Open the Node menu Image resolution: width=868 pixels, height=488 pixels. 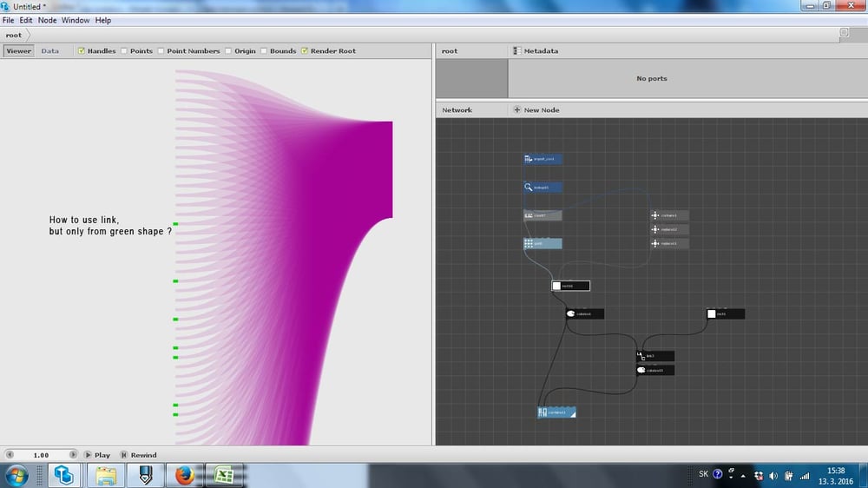click(x=47, y=20)
